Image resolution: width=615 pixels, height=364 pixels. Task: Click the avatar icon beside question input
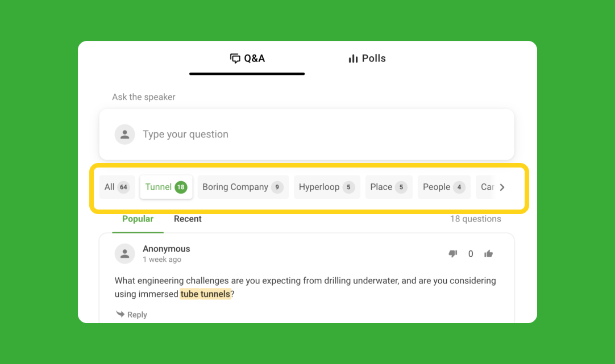point(124,135)
